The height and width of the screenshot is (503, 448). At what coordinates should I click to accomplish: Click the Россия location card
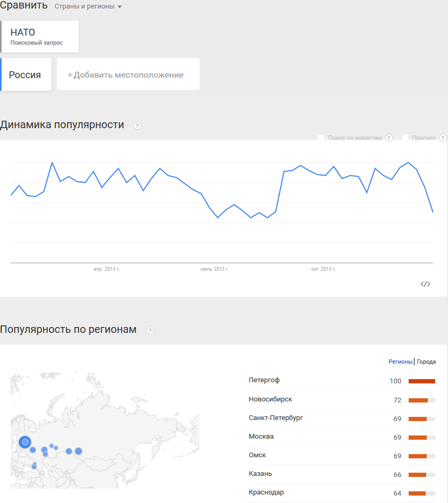(27, 74)
